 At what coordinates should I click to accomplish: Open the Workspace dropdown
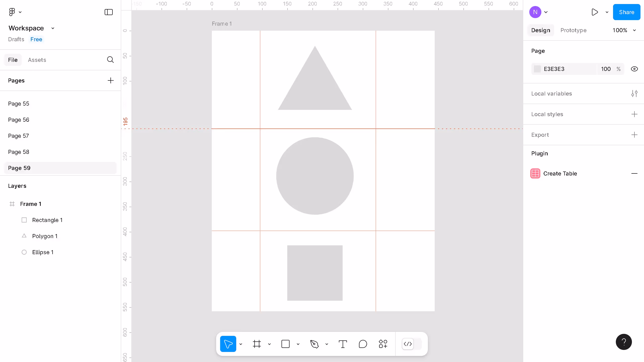pos(53,28)
